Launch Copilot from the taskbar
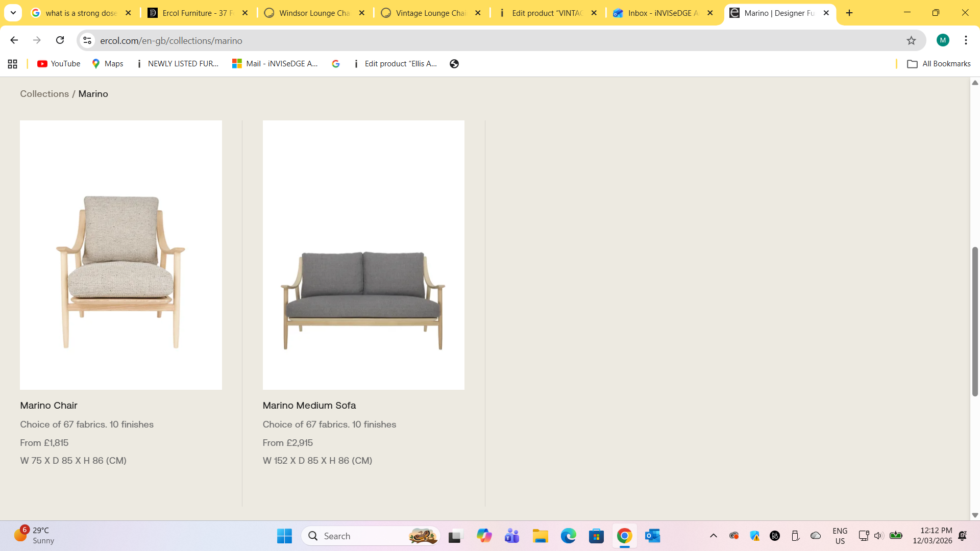The image size is (980, 551). (484, 536)
